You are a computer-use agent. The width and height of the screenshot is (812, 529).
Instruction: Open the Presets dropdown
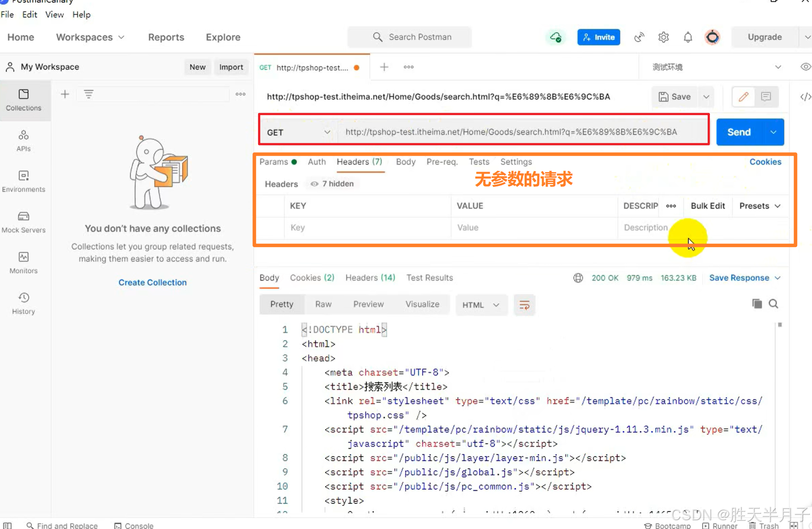760,206
